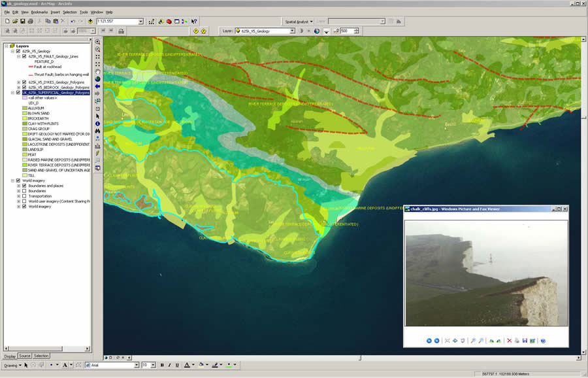Switch to the Source tab
The width and height of the screenshot is (588, 378).
pyautogui.click(x=24, y=356)
